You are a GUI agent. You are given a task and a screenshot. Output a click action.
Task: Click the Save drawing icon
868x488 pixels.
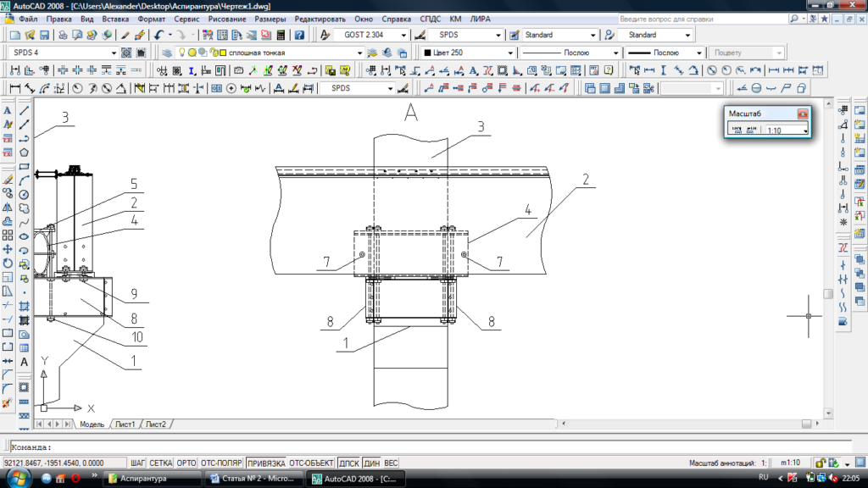point(44,35)
